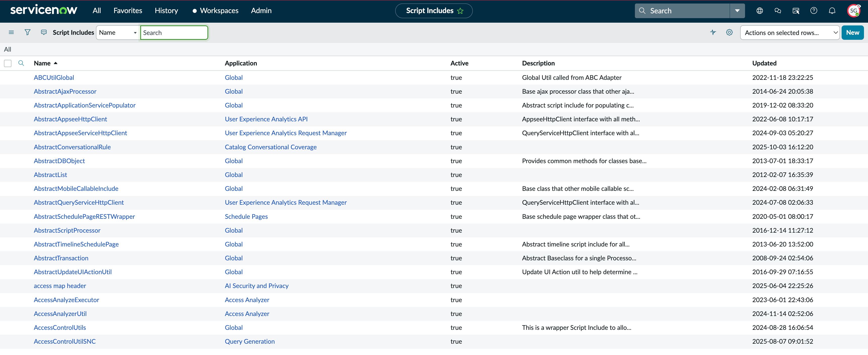Open the notifications bell
The width and height of the screenshot is (868, 355).
(832, 11)
